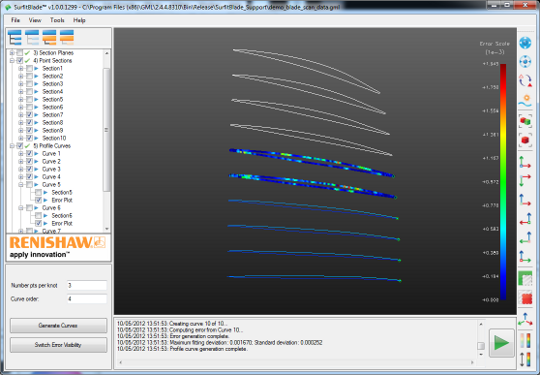Check the Section1 checkbox
The height and width of the screenshot is (375, 540).
(x=29, y=69)
